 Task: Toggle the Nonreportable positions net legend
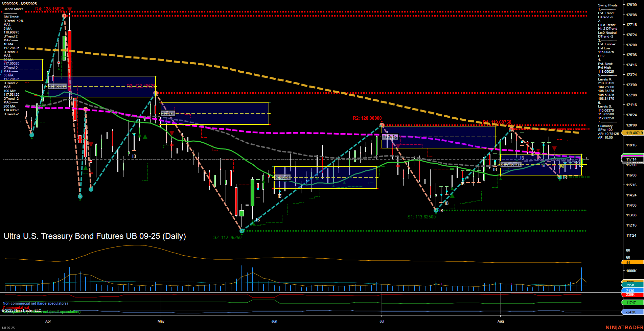(41, 312)
